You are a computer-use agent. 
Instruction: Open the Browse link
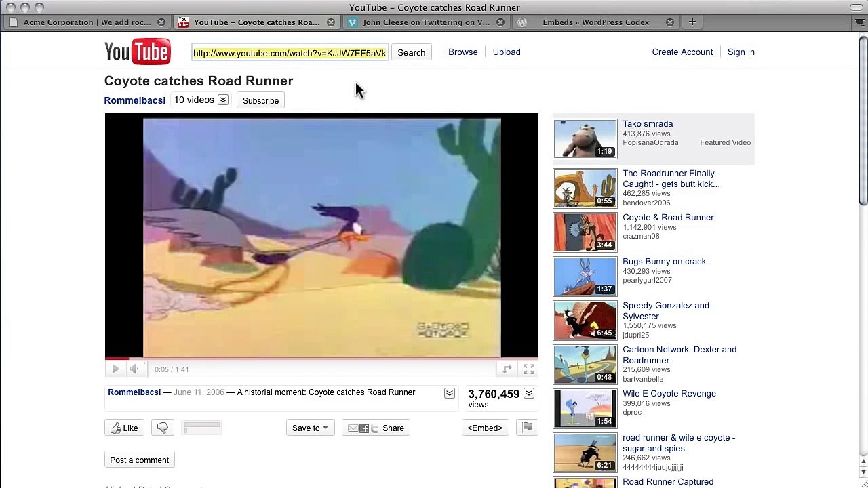[x=463, y=52]
